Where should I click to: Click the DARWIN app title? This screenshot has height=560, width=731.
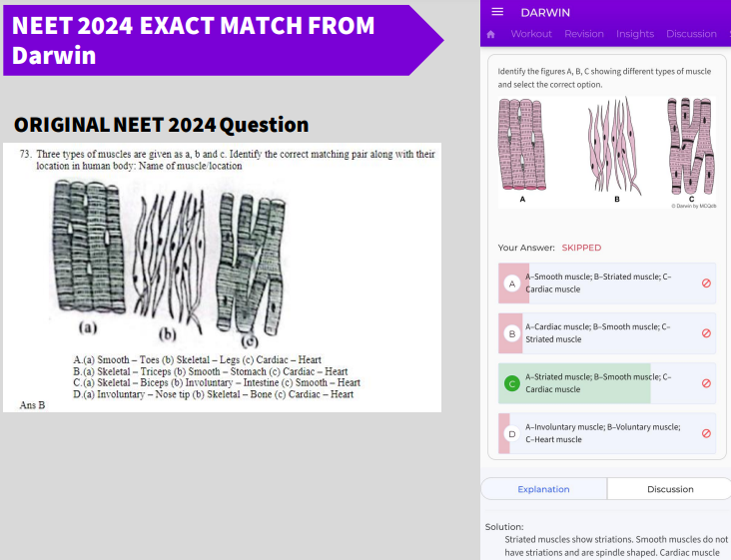tap(545, 13)
